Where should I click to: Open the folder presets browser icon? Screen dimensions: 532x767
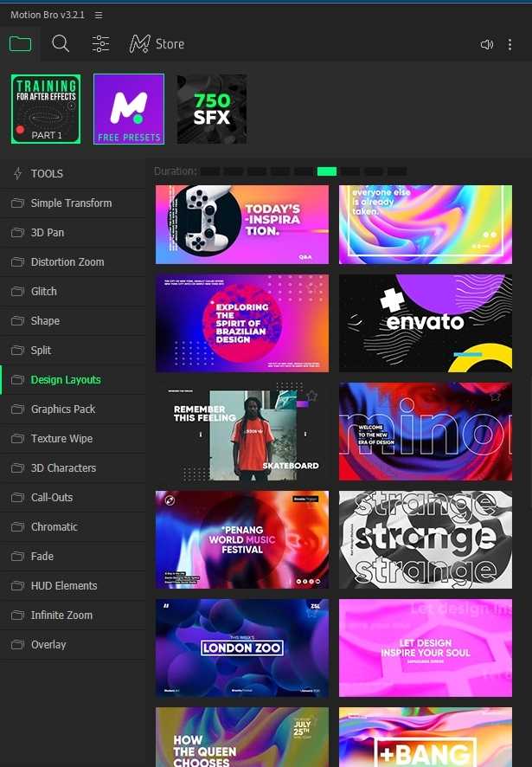(20, 43)
